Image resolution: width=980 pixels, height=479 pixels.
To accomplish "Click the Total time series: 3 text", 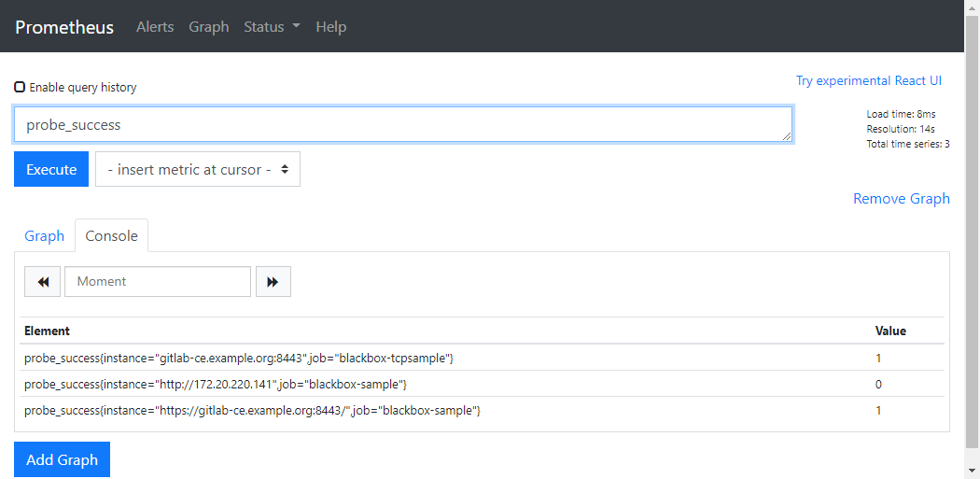I will pyautogui.click(x=908, y=145).
